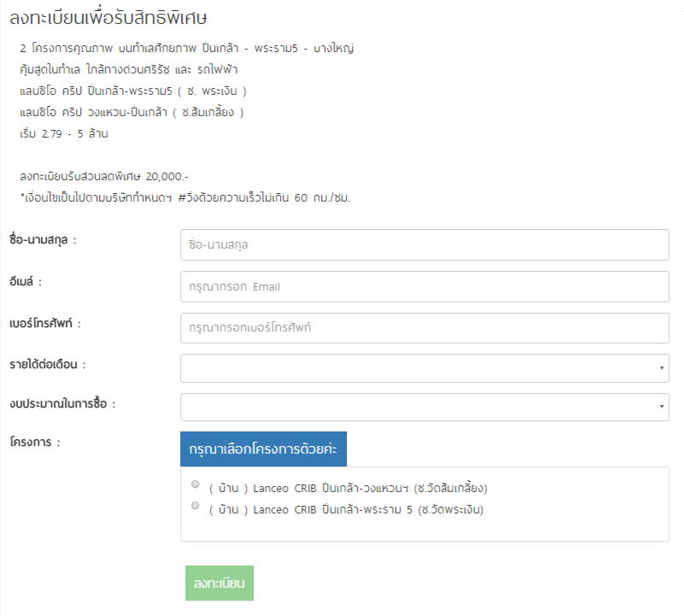Click the blue กรุณาเลือกโครงการด้วยค่ะ header
This screenshot has width=684, height=616.
tap(263, 449)
